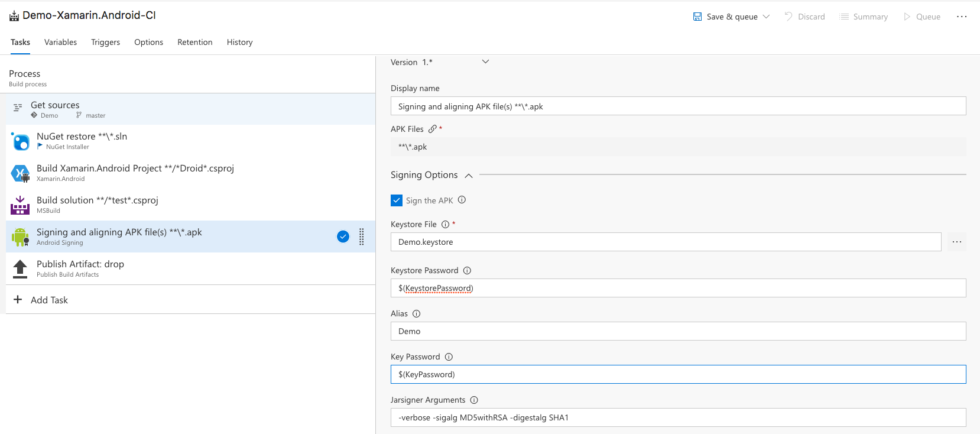Show info for Key Password
Screen dimensions: 980x434
pyautogui.click(x=449, y=357)
